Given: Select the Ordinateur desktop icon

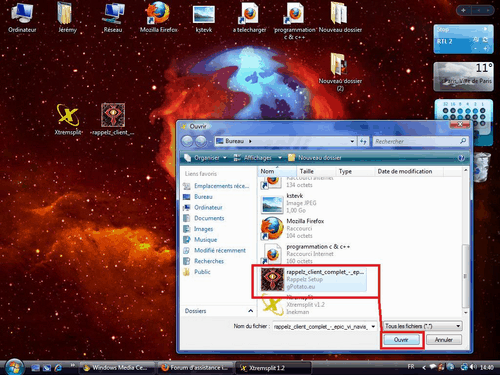Looking at the screenshot, I should [22, 17].
